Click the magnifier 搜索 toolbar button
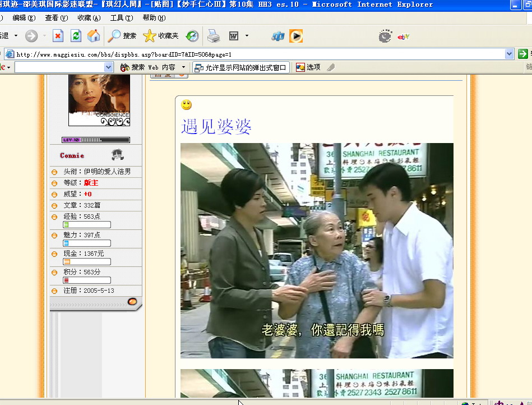 coord(122,36)
